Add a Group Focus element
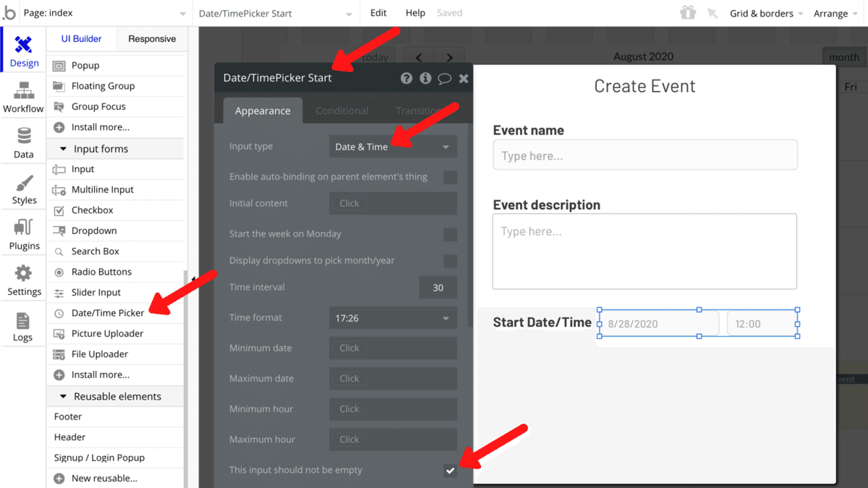This screenshot has height=488, width=868. point(115,106)
